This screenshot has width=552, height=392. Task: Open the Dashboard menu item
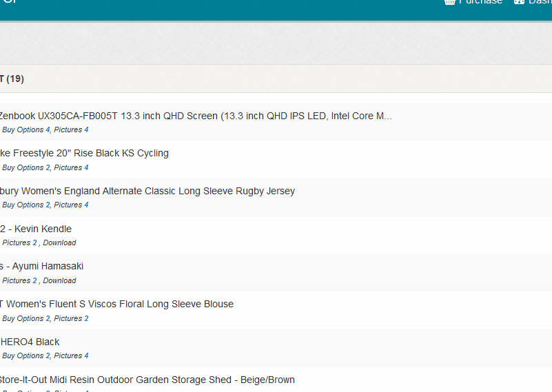[x=540, y=3]
